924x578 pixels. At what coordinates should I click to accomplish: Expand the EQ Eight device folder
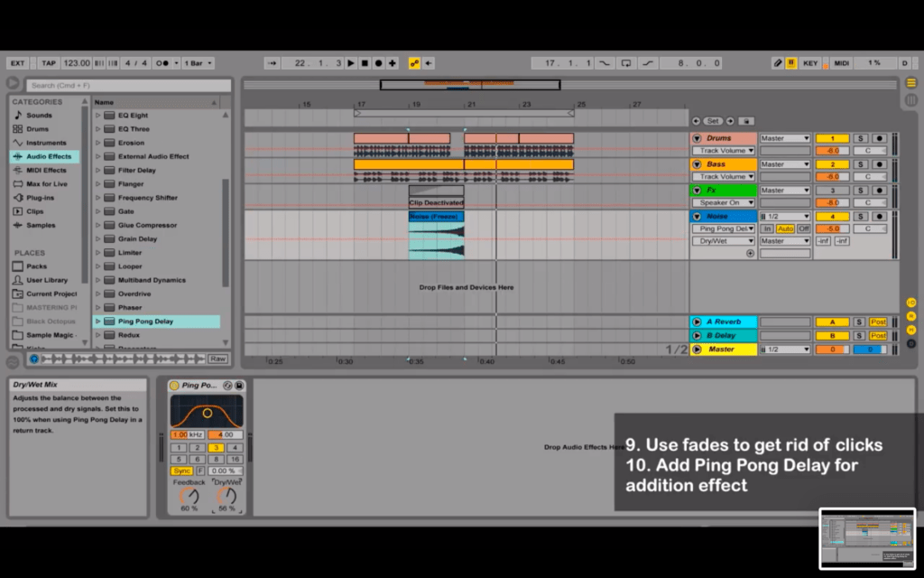[97, 115]
